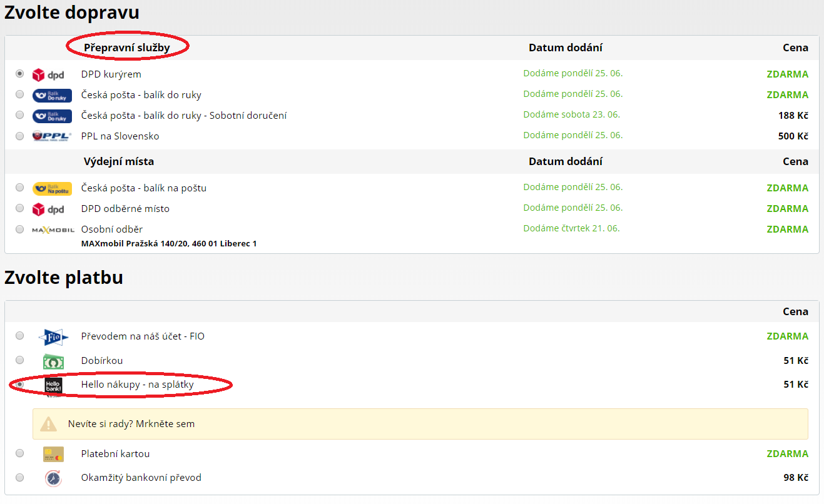Click 'Dodáme sobota 23. 06.' delivery date

point(572,114)
